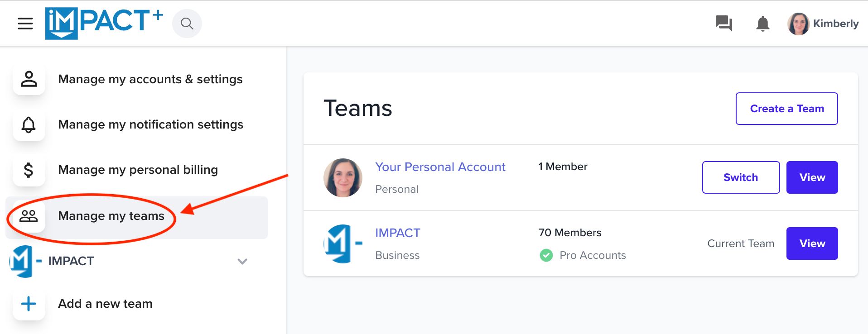Open the hamburger navigation menu

[25, 24]
